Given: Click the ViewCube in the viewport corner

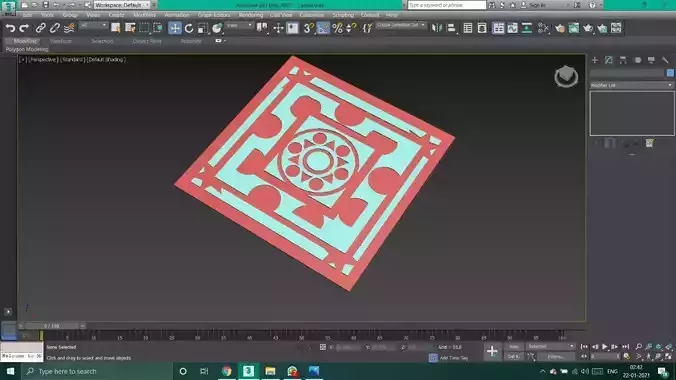Looking at the screenshot, I should coord(566,77).
